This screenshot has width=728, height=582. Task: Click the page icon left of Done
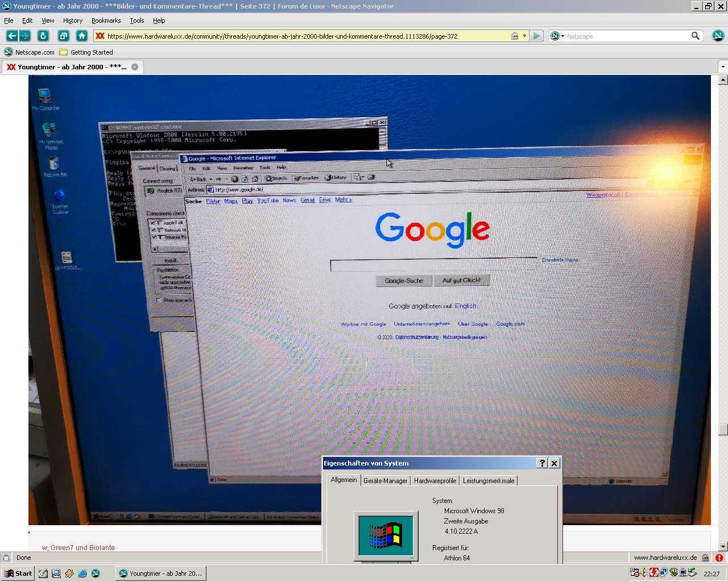pyautogui.click(x=6, y=558)
